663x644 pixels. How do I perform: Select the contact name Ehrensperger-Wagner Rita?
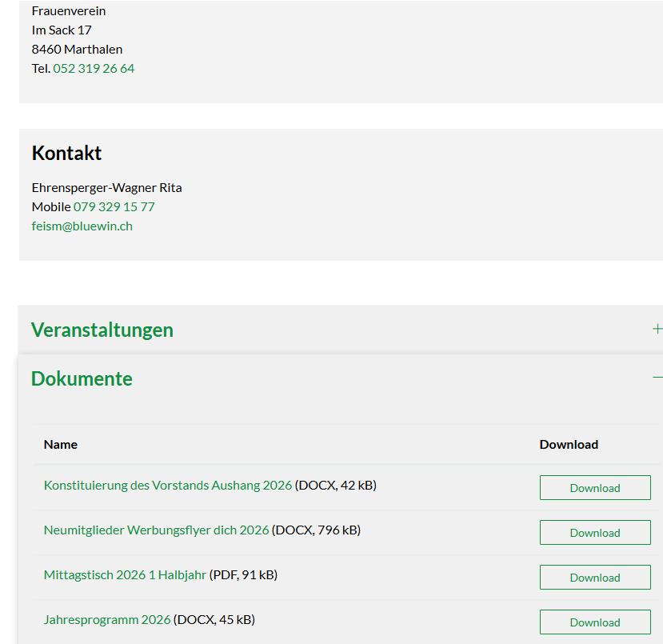click(x=106, y=188)
